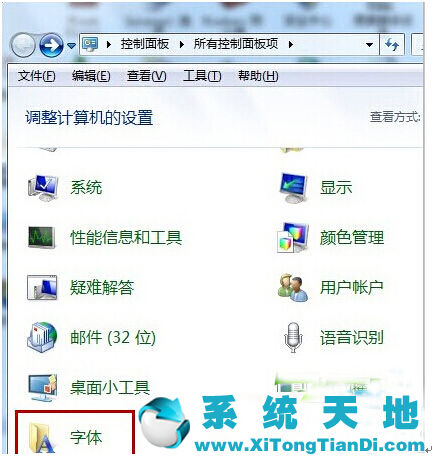Click the 性能信息和工具 link text
The image size is (433, 458).
coord(126,238)
